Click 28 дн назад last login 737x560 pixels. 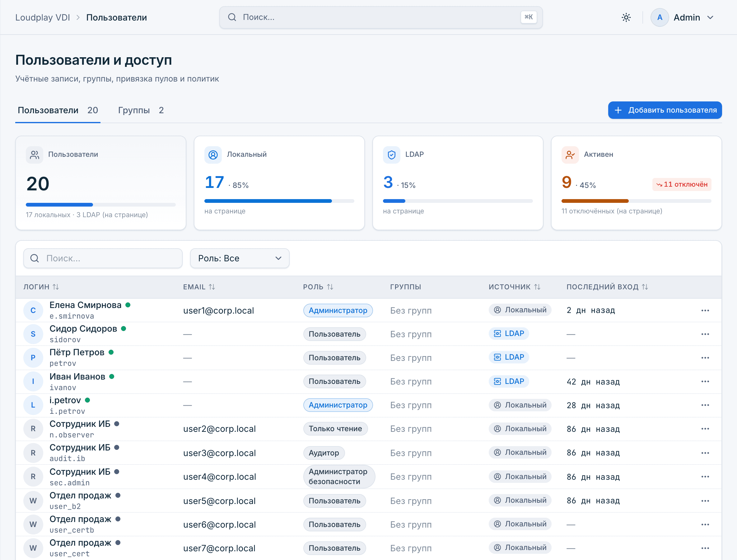(593, 405)
